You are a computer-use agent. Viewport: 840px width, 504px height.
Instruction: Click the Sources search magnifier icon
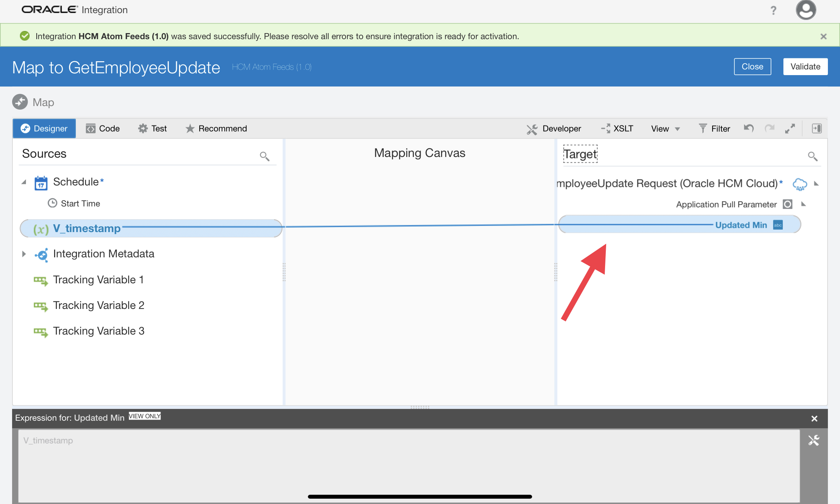point(264,156)
